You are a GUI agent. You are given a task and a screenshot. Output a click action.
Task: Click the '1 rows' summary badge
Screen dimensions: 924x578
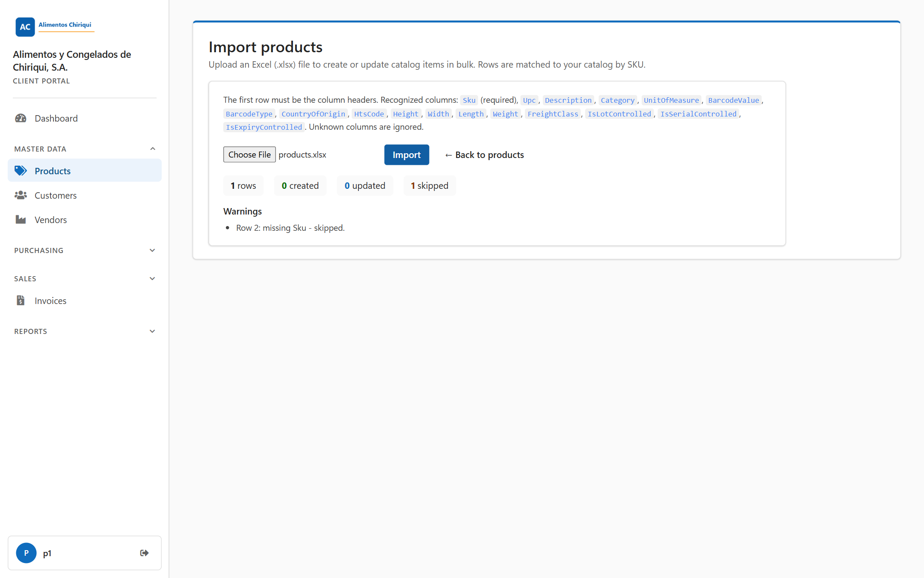(x=243, y=185)
